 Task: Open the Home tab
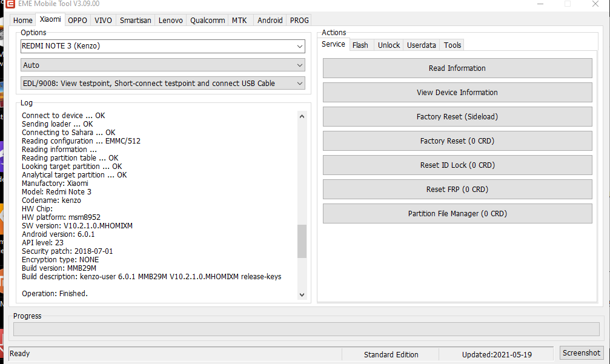click(23, 20)
